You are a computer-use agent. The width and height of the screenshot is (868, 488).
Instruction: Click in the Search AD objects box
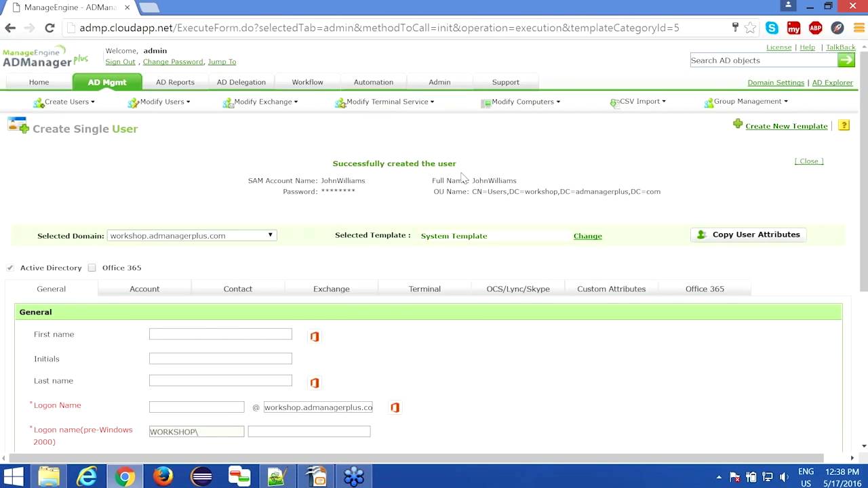764,60
